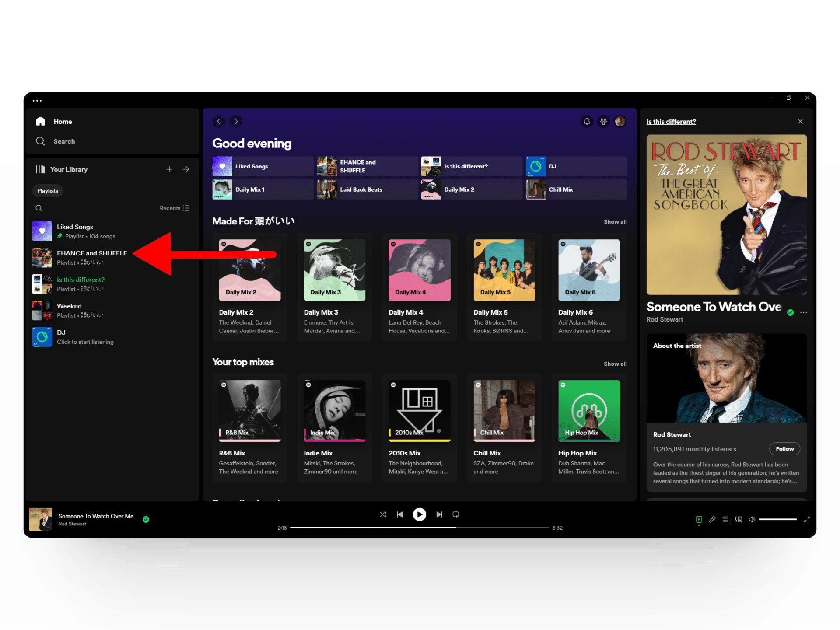Image resolution: width=840 pixels, height=630 pixels.
Task: Show all Made For mixes
Action: tap(615, 222)
